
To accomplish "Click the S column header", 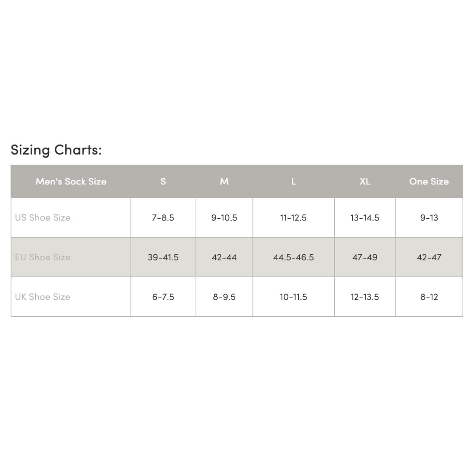I will (163, 181).
